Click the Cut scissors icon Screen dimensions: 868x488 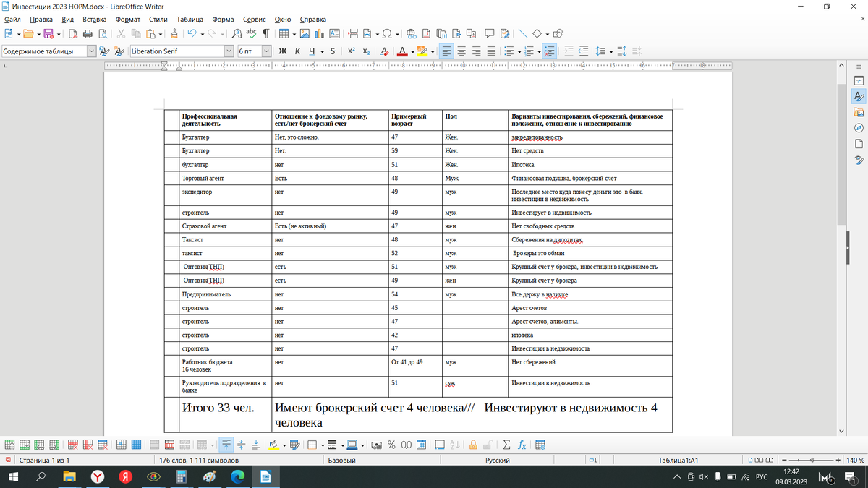tap(121, 33)
